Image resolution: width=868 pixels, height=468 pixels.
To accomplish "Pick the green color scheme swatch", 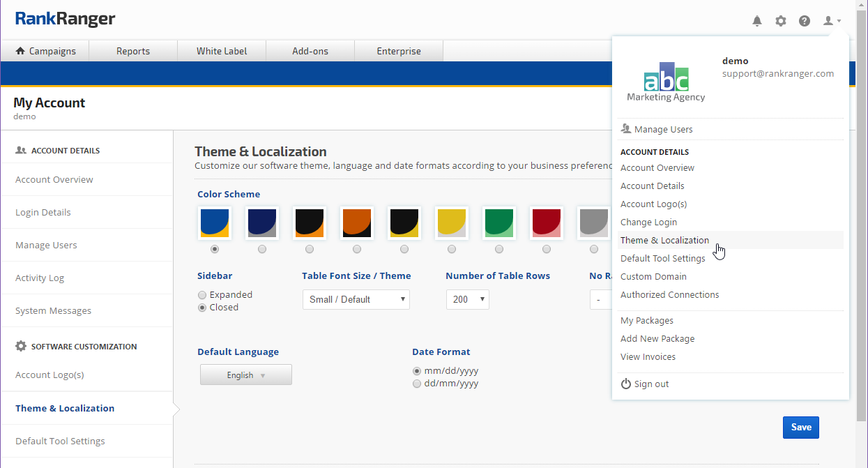I will [499, 222].
